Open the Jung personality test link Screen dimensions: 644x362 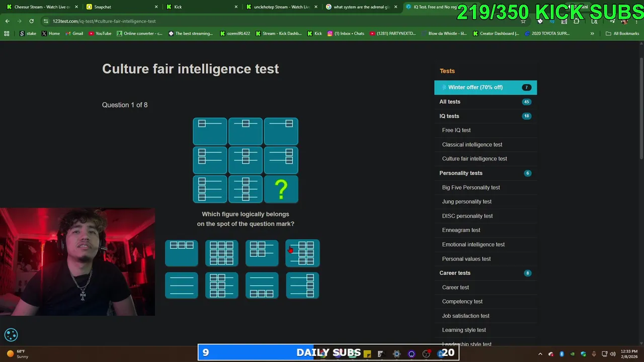pyautogui.click(x=467, y=202)
